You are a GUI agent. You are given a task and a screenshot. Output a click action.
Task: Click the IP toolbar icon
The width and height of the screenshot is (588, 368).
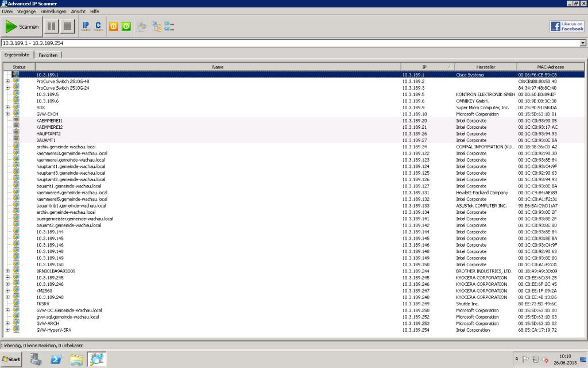pos(86,26)
